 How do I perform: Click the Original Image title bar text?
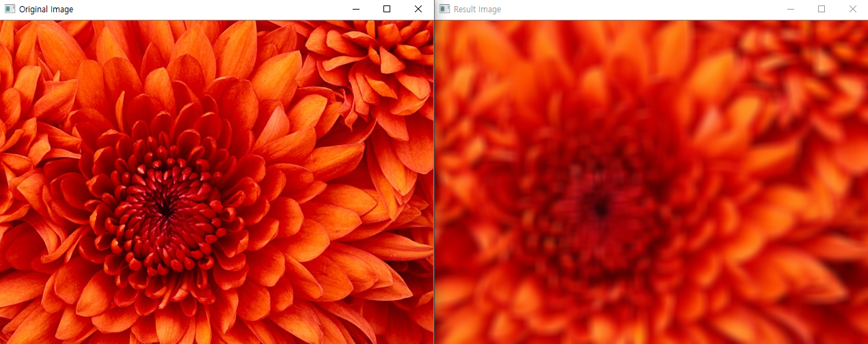[46, 10]
